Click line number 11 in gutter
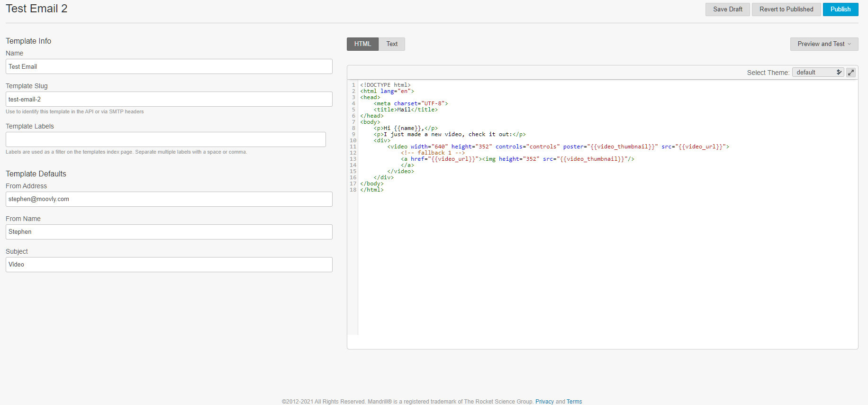 point(353,147)
